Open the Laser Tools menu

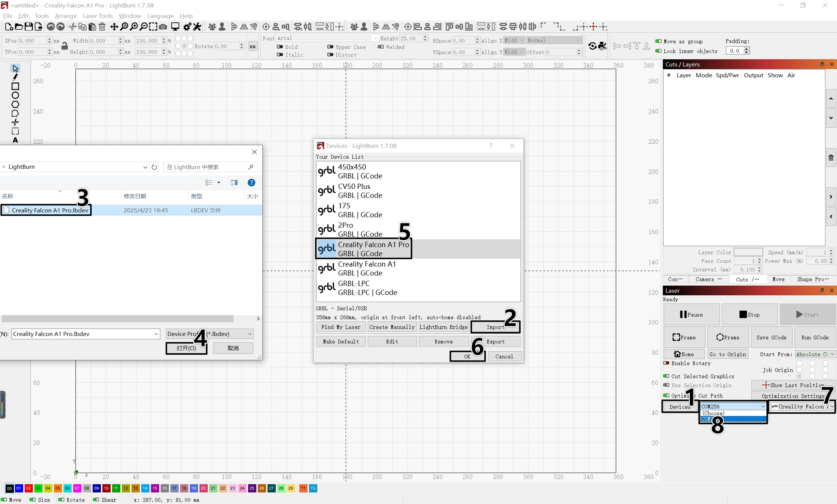click(98, 16)
